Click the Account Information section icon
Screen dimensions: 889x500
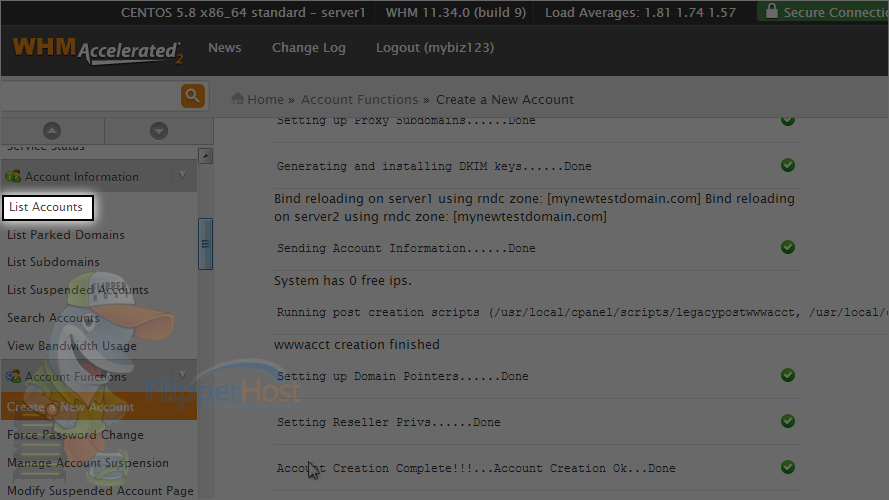(x=13, y=176)
